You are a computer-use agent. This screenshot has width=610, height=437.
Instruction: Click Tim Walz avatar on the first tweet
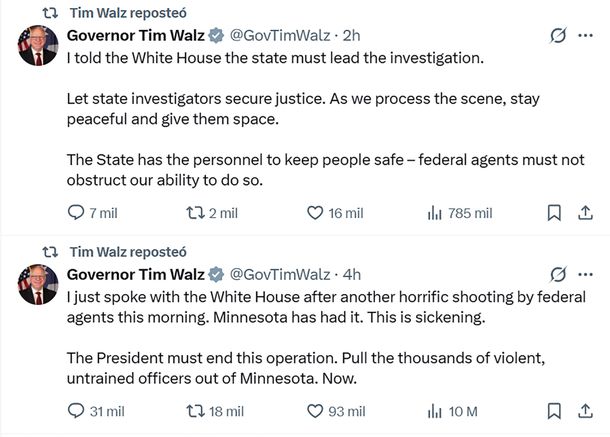(x=37, y=46)
